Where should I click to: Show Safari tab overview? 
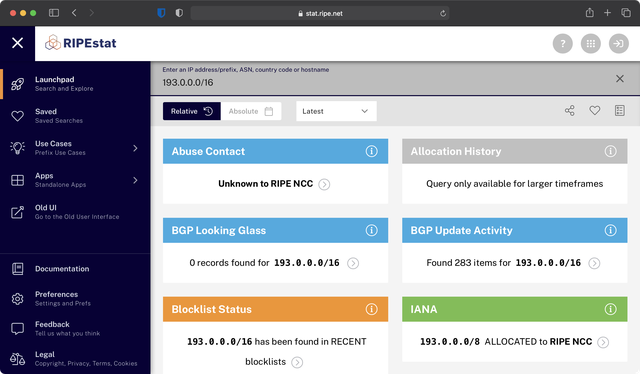626,13
